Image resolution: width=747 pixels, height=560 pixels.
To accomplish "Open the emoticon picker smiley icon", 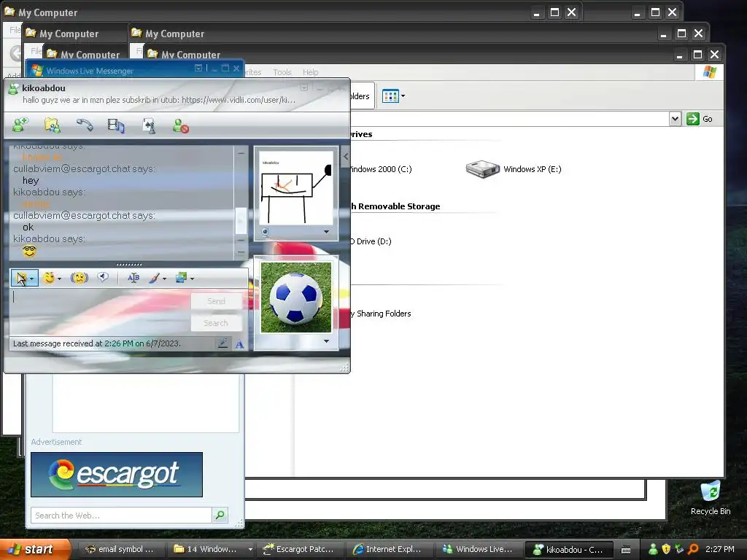I will [x=49, y=278].
